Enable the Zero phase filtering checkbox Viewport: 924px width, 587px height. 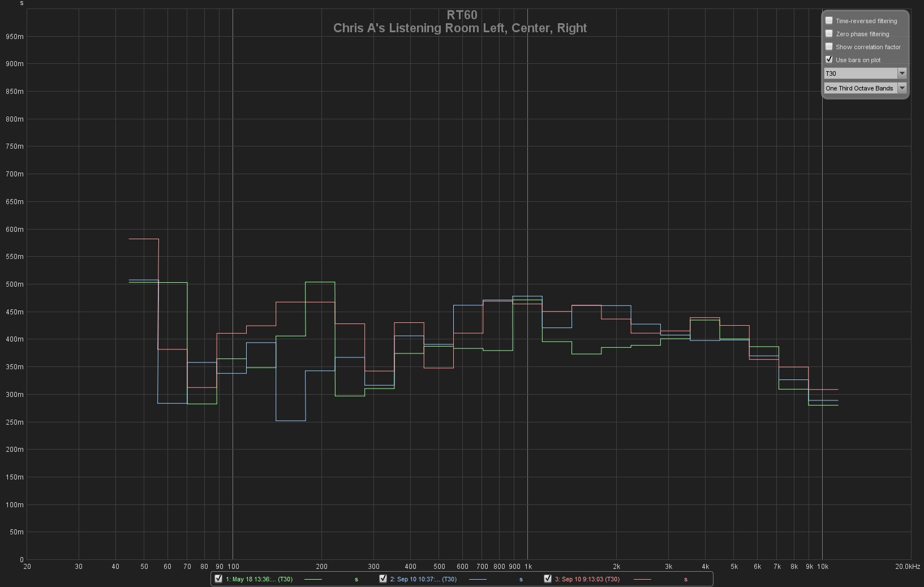pyautogui.click(x=829, y=33)
